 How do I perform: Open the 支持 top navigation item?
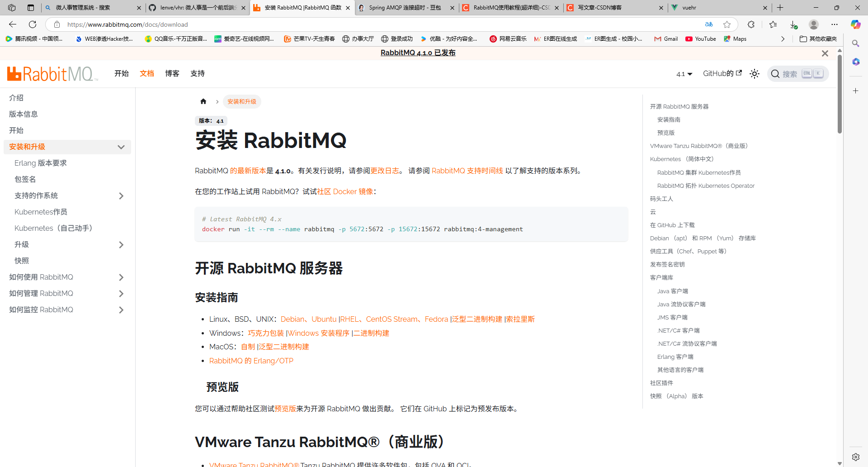tap(198, 73)
